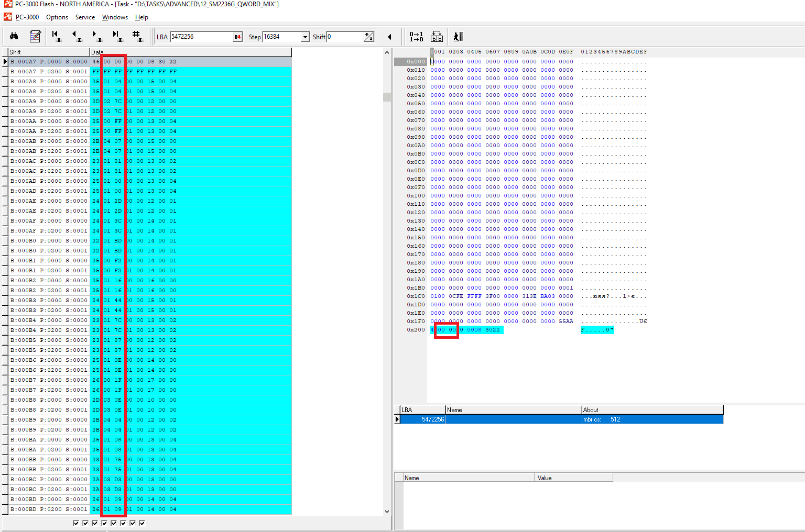
Task: Open the notepad edit icon in toolbar
Action: coord(35,36)
